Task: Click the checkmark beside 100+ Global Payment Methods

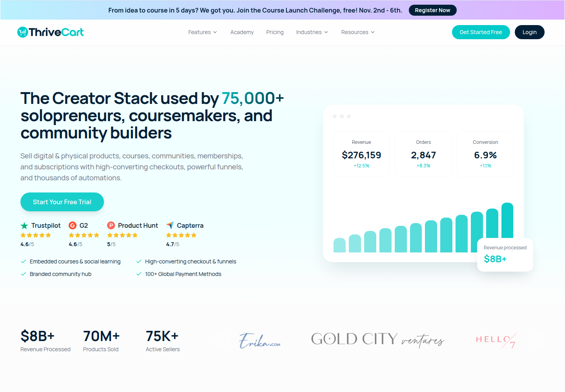Action: pos(139,274)
